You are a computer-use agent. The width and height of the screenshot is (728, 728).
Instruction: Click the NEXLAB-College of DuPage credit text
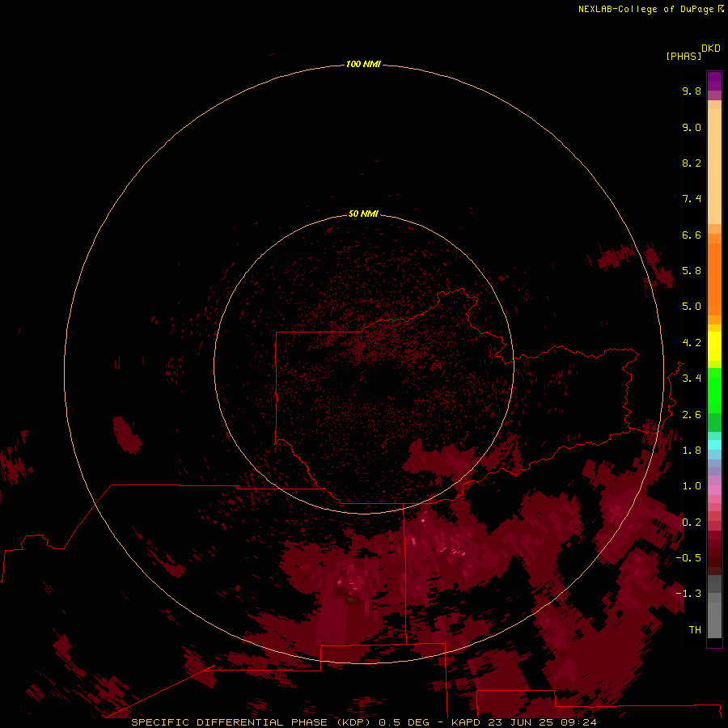coord(645,9)
